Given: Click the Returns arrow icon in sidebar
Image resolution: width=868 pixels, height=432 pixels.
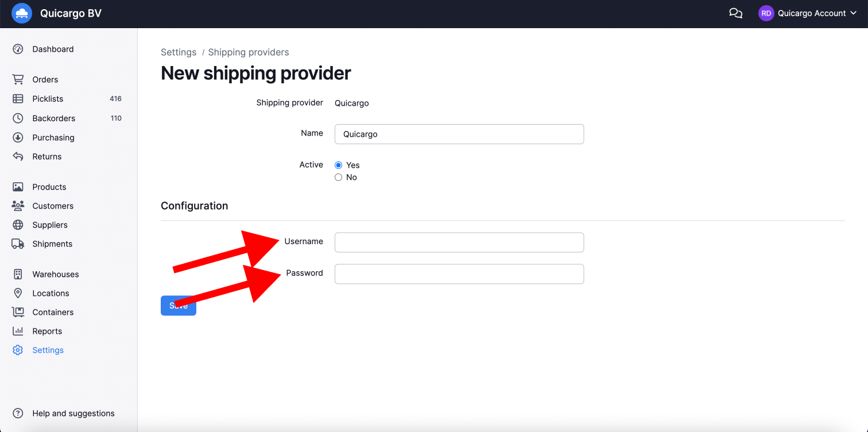Looking at the screenshot, I should (18, 156).
